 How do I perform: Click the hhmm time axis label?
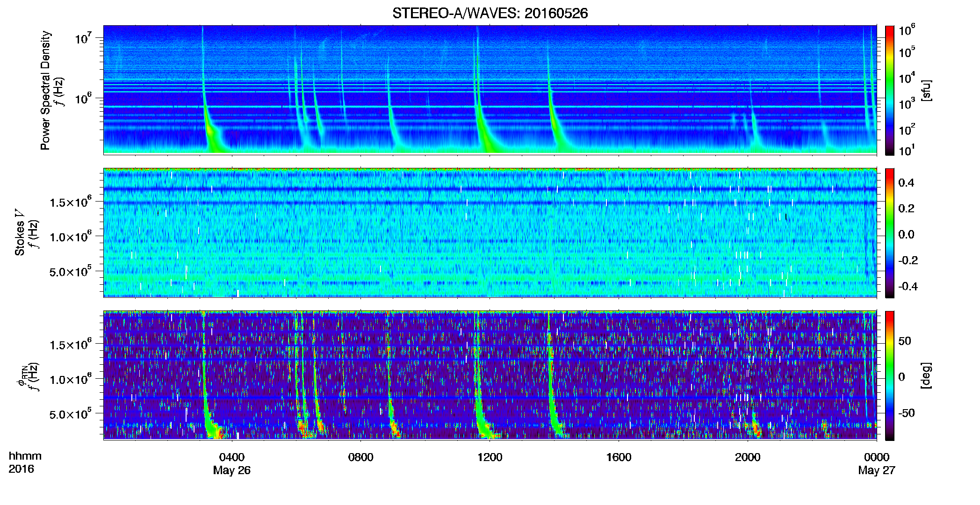(x=25, y=456)
